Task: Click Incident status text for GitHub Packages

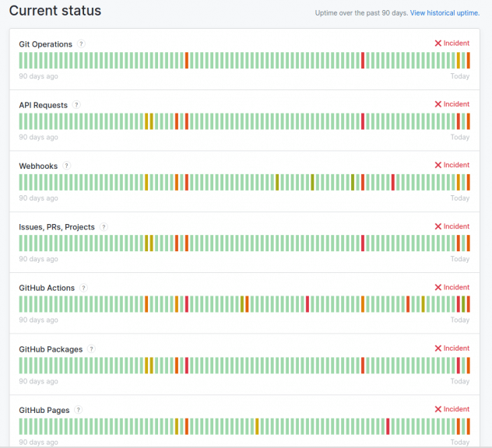Action: click(x=456, y=348)
